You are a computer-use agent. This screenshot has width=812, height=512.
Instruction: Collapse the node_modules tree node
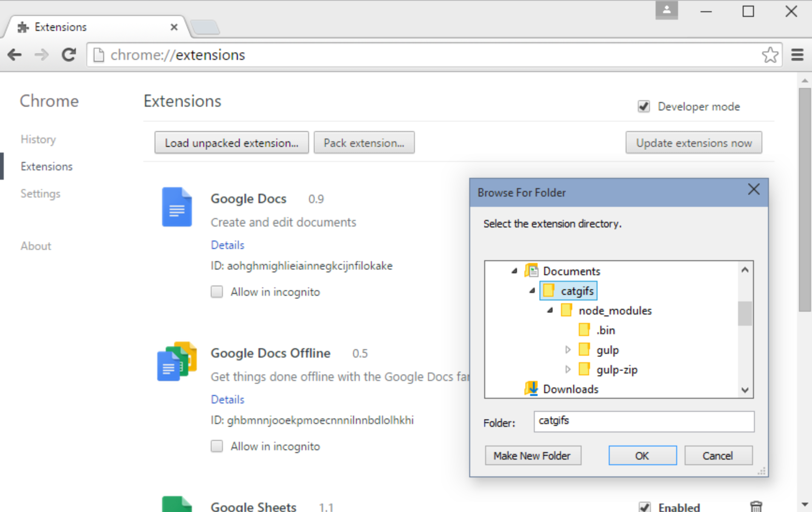click(550, 310)
